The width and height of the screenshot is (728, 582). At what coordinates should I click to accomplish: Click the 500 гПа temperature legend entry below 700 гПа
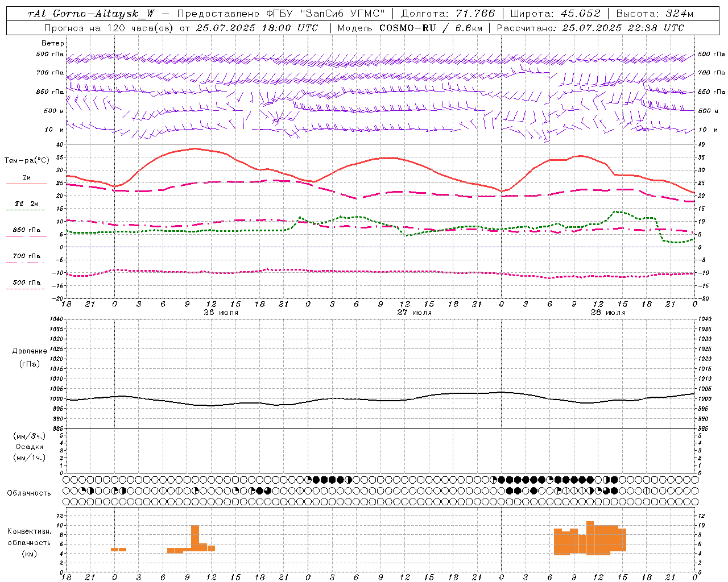(27, 282)
